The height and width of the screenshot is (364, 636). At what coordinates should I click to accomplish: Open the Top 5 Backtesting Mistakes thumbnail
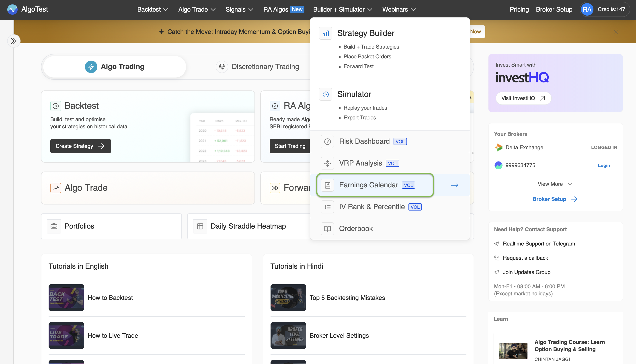click(x=288, y=298)
